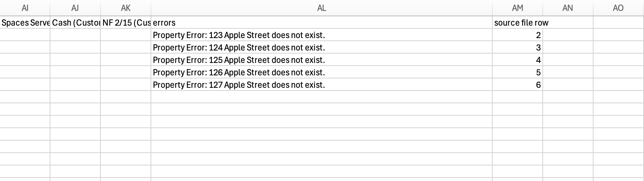Image resolution: width=644 pixels, height=181 pixels.
Task: Select column AJ header
Action: point(75,8)
